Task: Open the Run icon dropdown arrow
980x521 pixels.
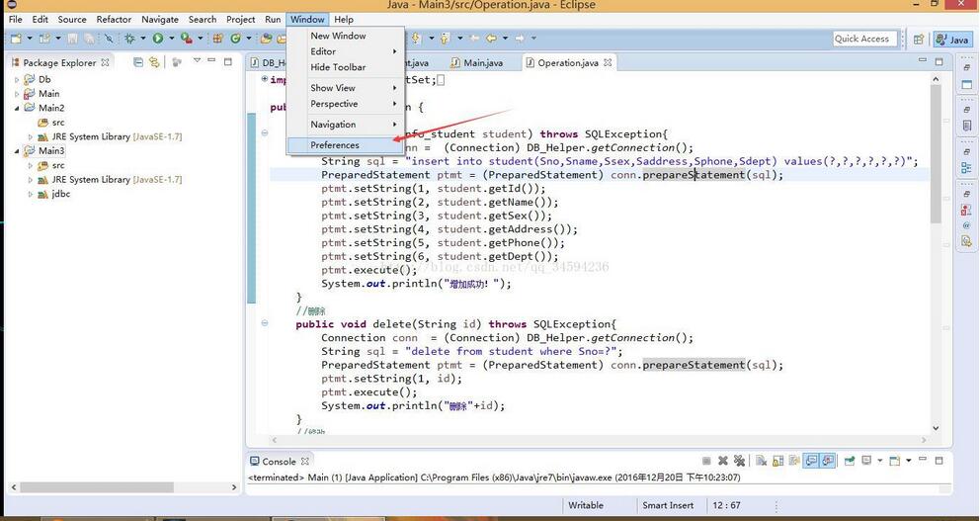Action: pos(171,39)
